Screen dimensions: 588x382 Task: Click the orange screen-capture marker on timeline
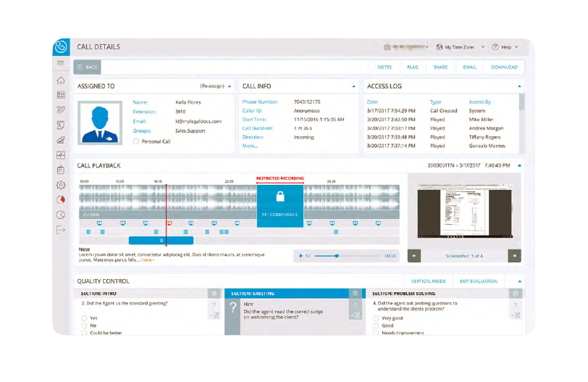[x=169, y=223]
